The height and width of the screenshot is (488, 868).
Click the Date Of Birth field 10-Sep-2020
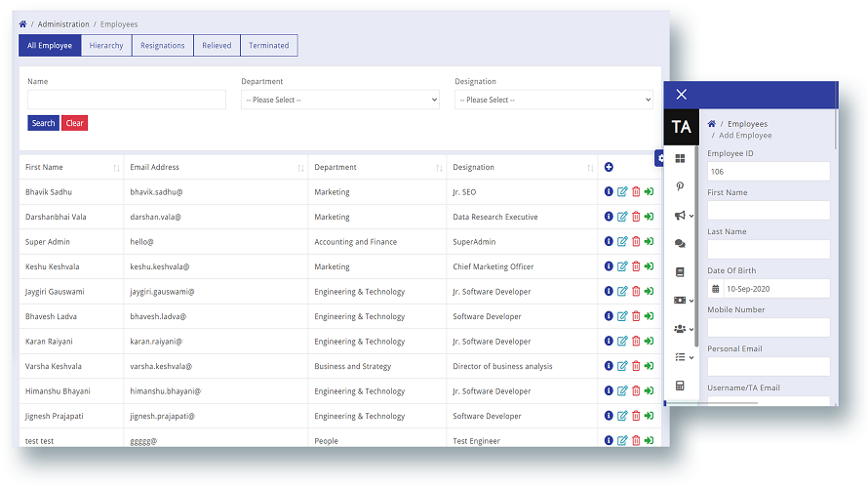(776, 289)
